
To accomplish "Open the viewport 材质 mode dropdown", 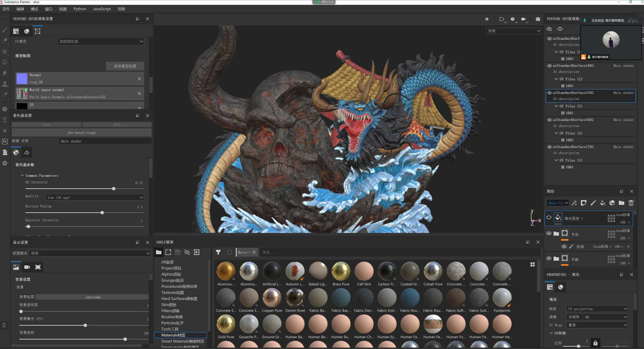I will coord(513,31).
